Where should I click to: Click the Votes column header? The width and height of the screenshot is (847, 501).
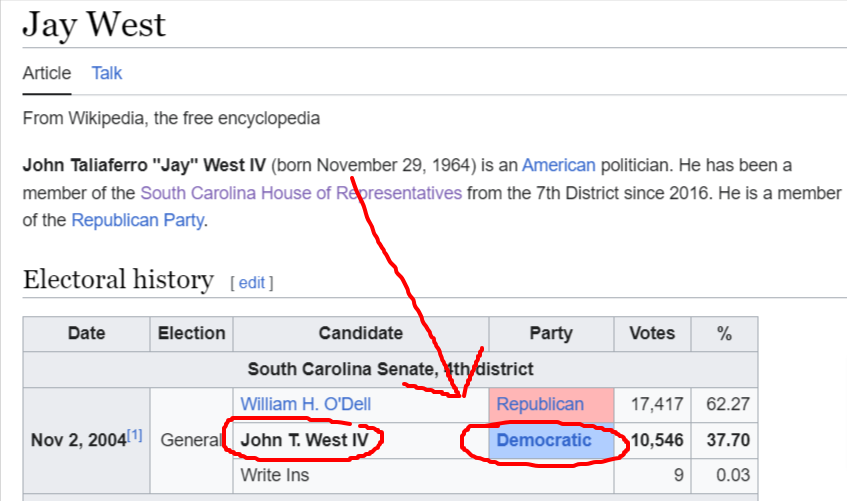click(652, 333)
